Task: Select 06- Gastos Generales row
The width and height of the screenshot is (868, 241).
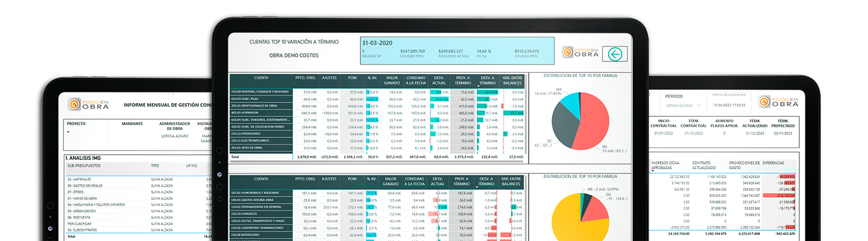Action: tap(139, 186)
